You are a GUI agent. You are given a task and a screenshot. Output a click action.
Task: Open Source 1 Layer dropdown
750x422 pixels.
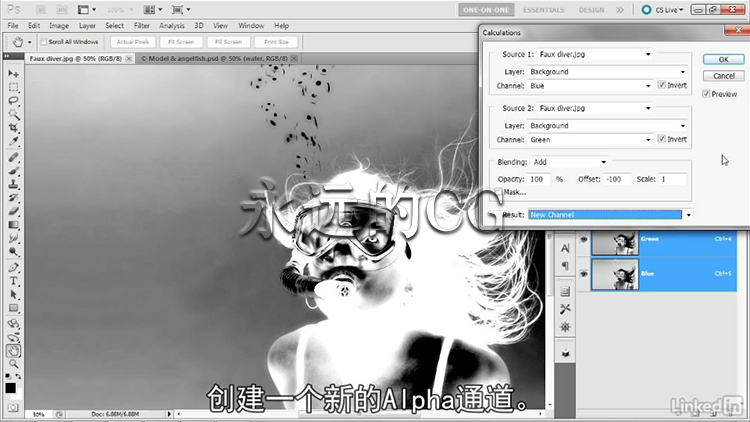[607, 72]
